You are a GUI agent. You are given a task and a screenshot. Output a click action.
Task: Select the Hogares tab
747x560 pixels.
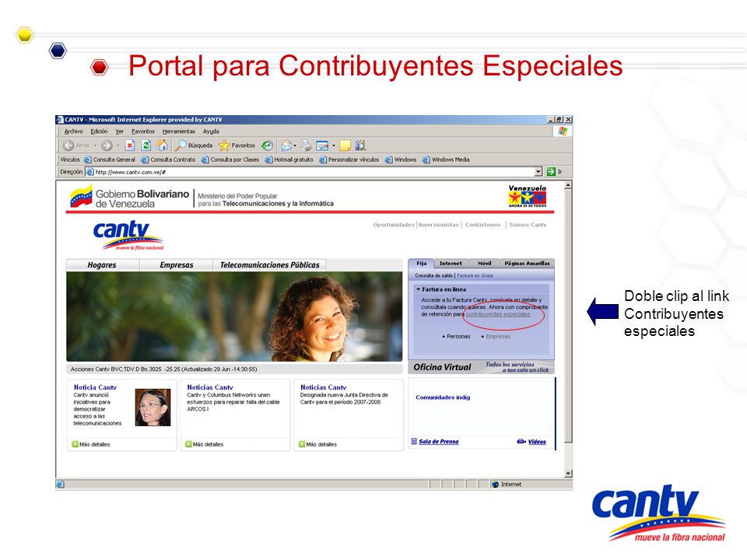pyautogui.click(x=102, y=264)
